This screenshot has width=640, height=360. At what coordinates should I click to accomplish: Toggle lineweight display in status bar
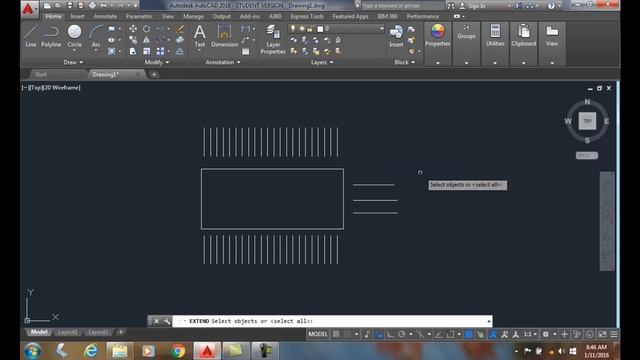pos(469,334)
